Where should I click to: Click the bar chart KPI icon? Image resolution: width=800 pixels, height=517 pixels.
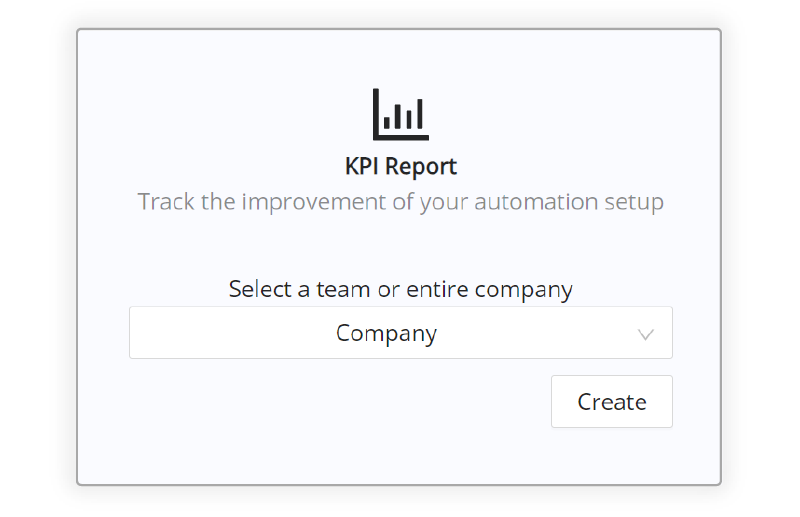coord(401,114)
